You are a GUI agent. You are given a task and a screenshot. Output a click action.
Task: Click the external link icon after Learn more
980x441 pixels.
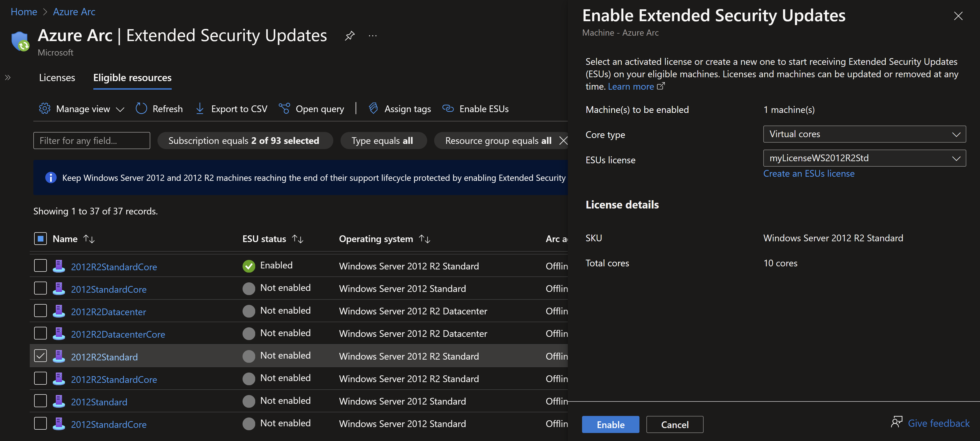(x=661, y=86)
